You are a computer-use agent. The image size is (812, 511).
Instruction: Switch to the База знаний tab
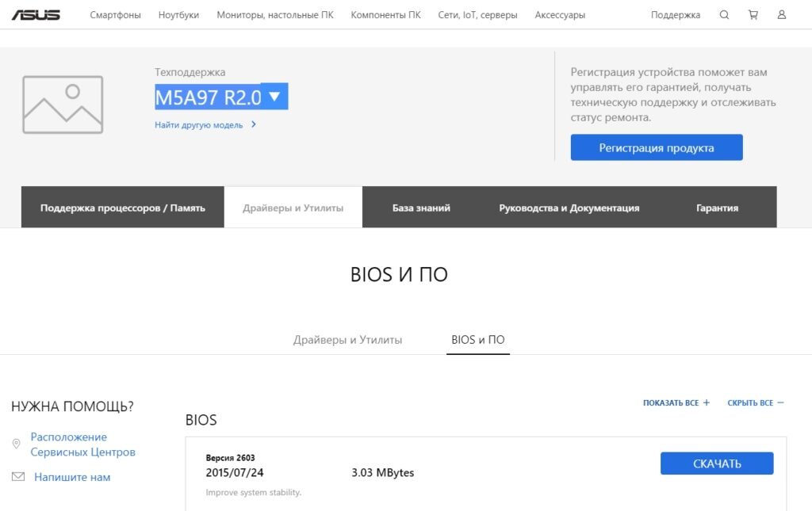[421, 208]
